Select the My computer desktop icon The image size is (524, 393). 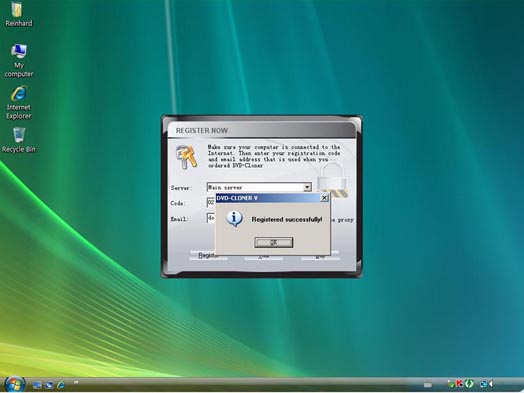[19, 60]
